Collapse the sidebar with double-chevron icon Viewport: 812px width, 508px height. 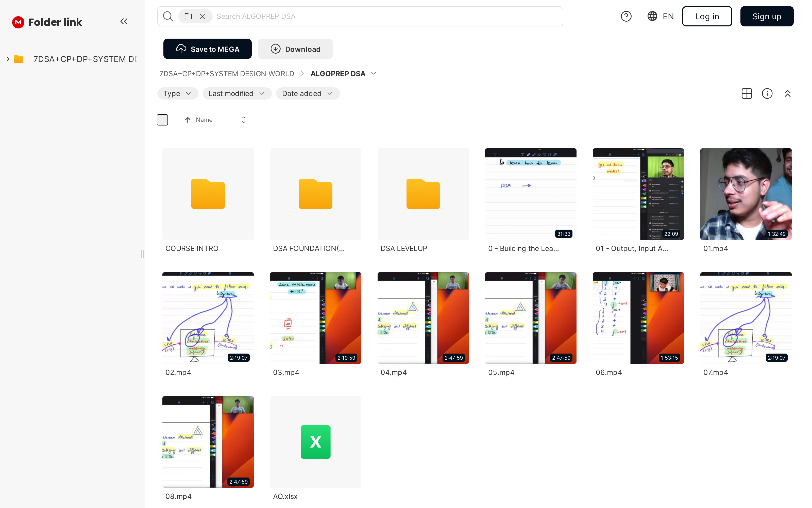coord(124,22)
